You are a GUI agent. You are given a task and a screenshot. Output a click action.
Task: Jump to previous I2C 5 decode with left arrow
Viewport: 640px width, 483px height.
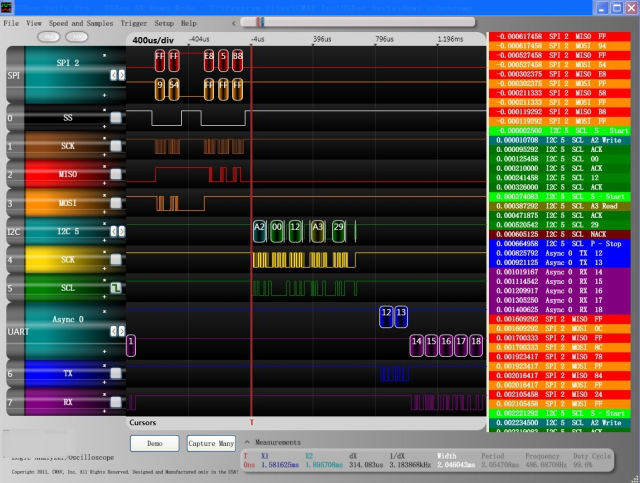tap(113, 231)
